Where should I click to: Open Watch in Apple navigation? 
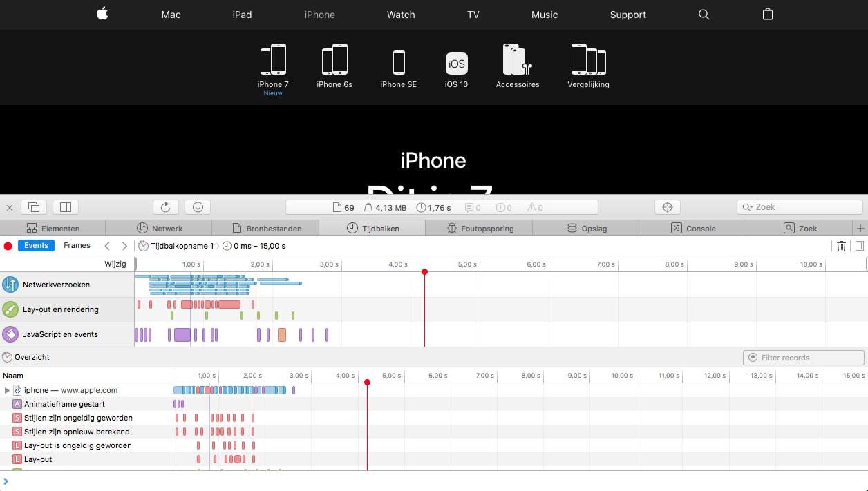click(401, 15)
